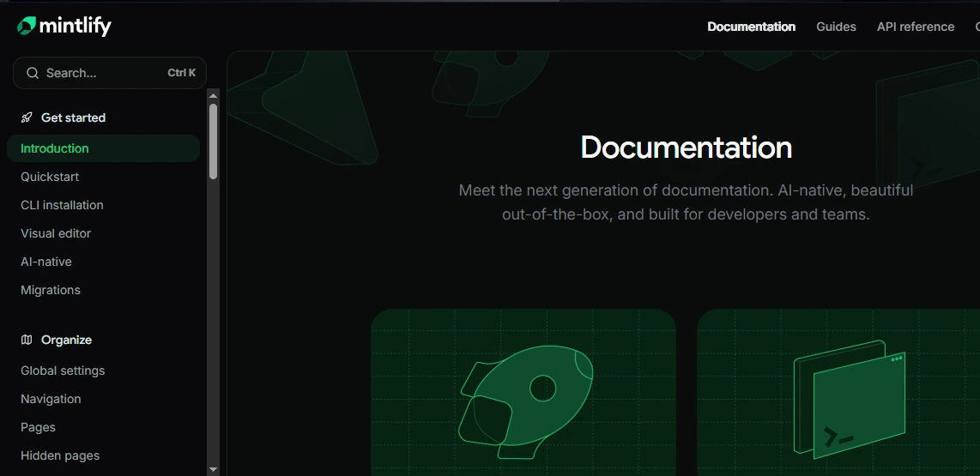Click the mintlify wordmark text
This screenshot has height=476, width=980.
(x=75, y=27)
